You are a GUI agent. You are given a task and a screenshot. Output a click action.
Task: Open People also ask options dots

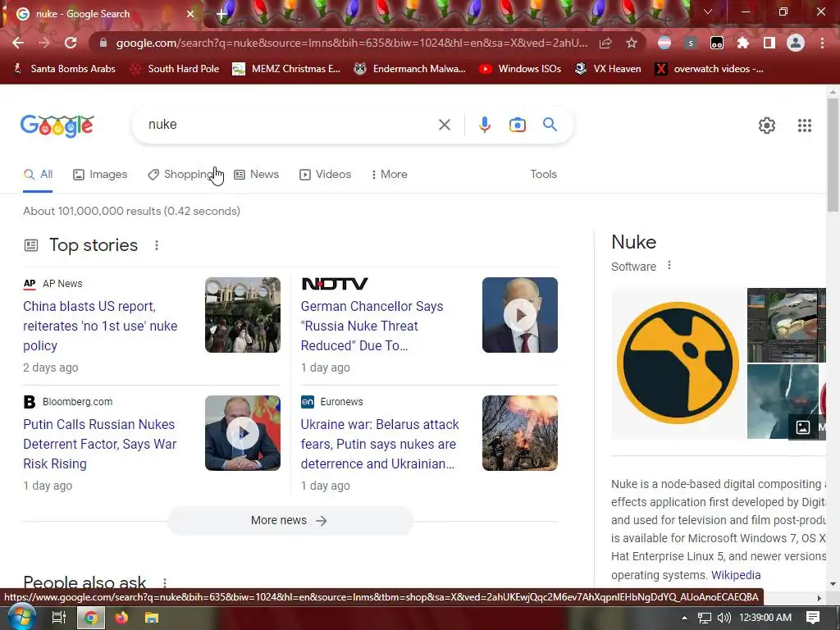pyautogui.click(x=164, y=583)
